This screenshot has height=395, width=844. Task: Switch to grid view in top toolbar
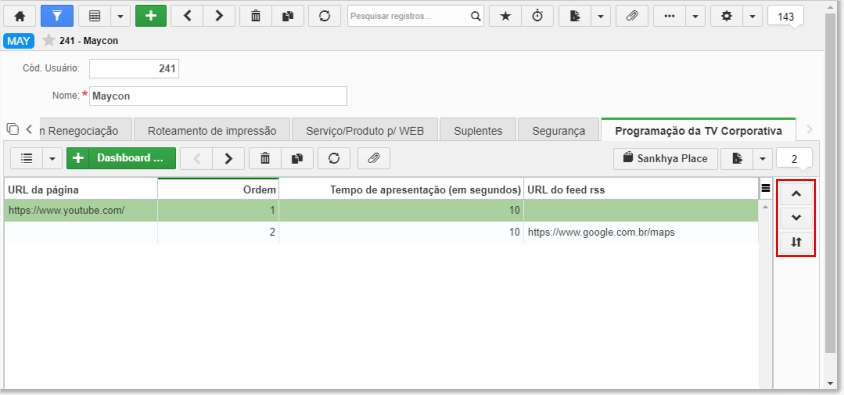point(94,16)
